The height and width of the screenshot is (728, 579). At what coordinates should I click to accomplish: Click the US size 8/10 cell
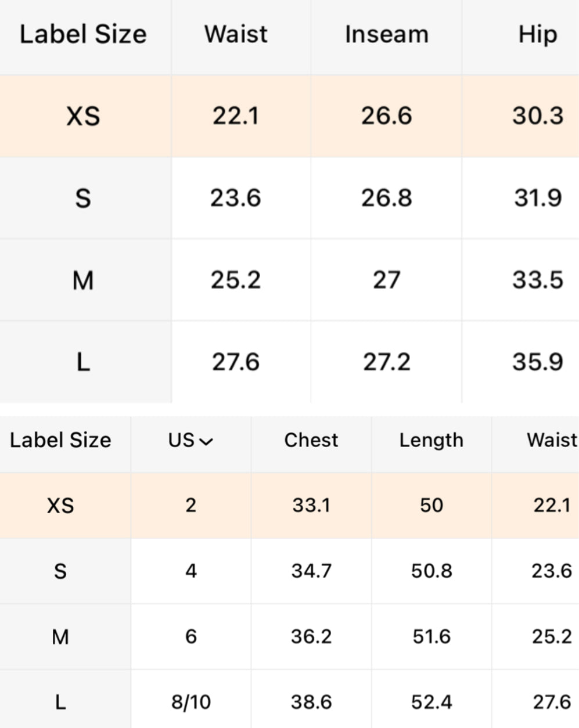pos(191,702)
